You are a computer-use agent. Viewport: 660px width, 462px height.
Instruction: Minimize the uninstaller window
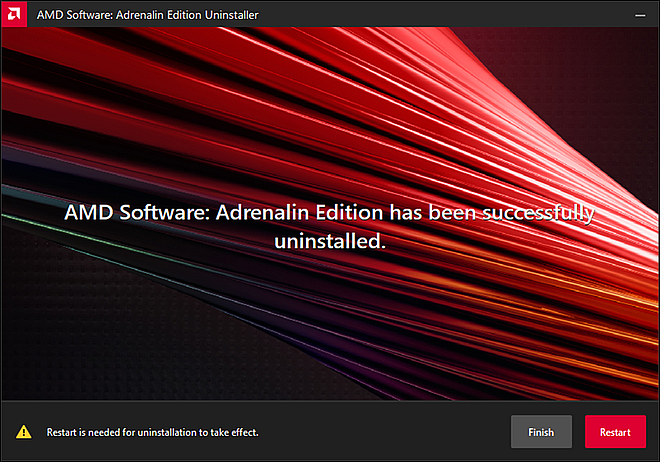637,16
